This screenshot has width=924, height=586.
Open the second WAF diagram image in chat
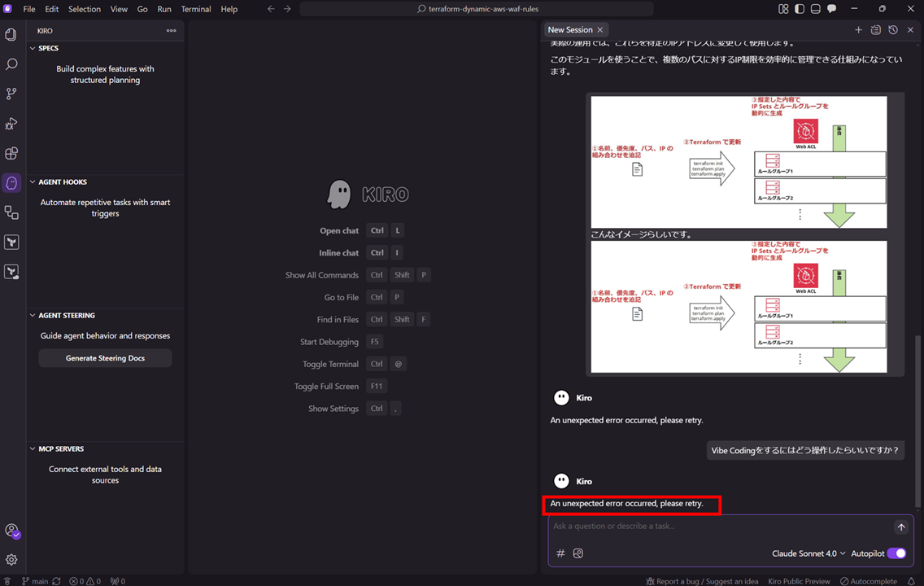coord(739,307)
